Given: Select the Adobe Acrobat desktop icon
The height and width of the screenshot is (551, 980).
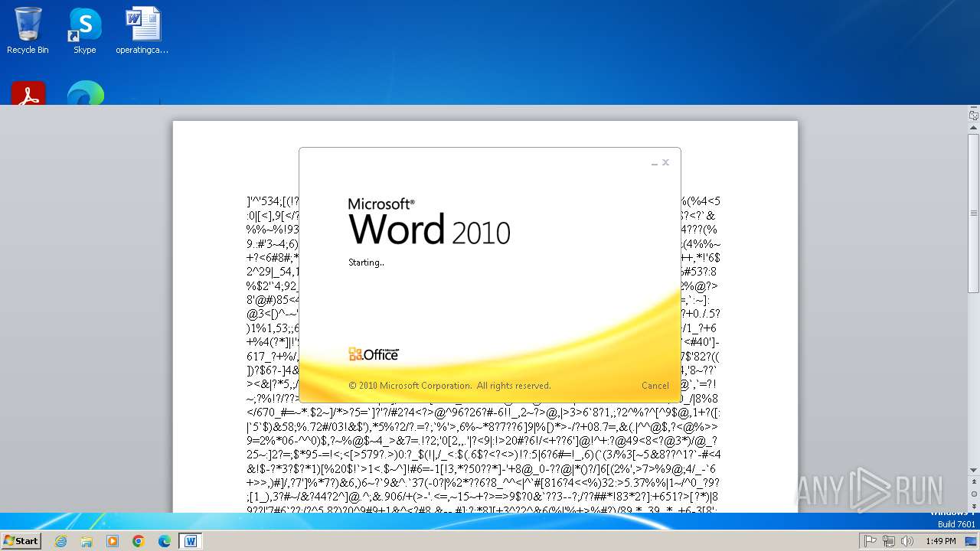Looking at the screenshot, I should pos(28,93).
